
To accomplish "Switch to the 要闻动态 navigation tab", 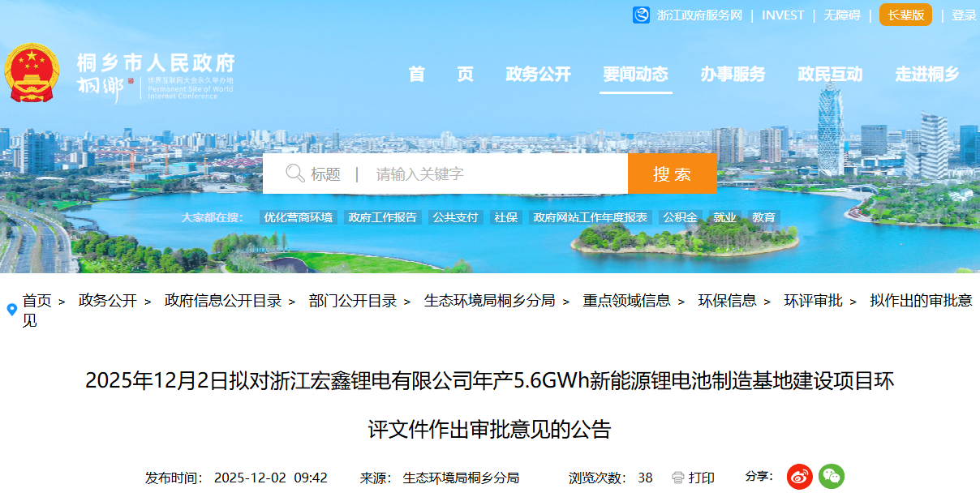I will pos(636,74).
